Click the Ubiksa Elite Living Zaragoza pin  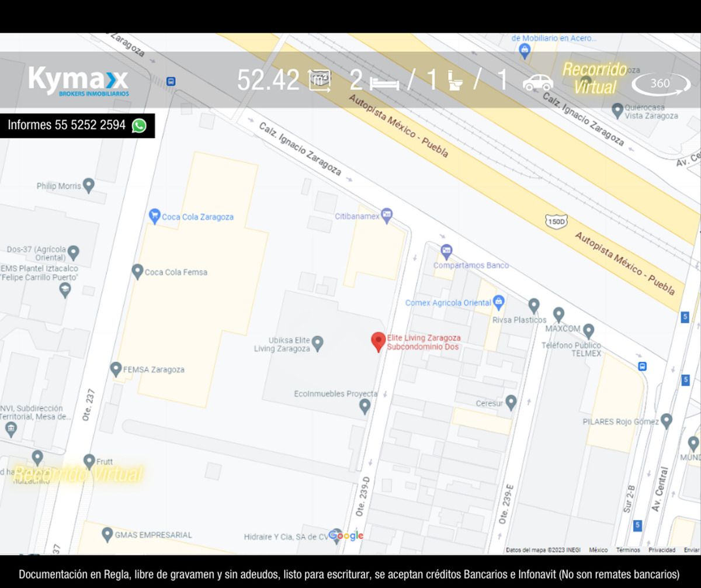coord(317,343)
